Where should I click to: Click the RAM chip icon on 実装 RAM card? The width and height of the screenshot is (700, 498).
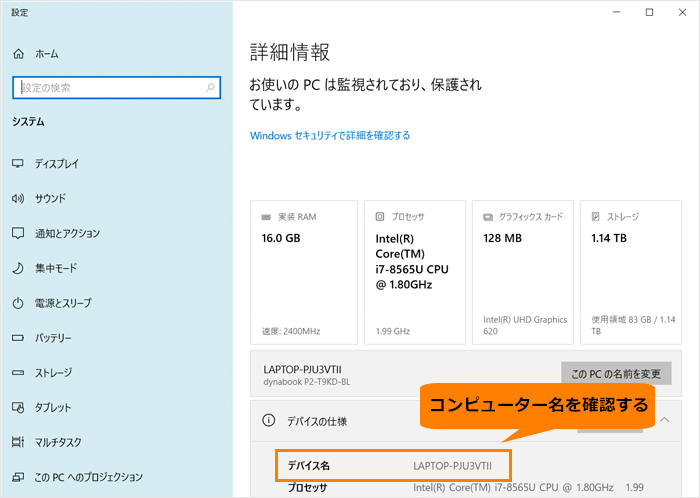pos(266,217)
